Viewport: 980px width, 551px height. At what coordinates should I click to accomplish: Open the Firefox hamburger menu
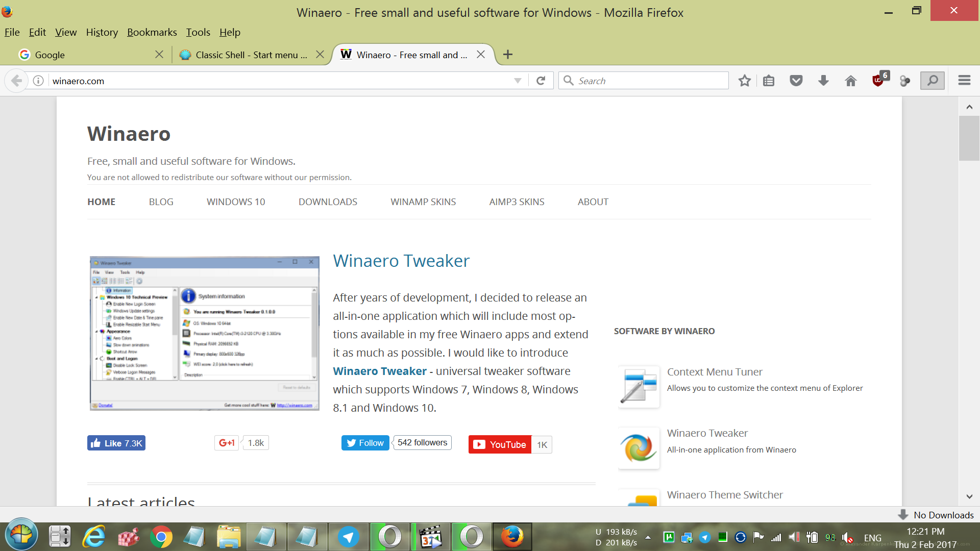click(x=964, y=81)
